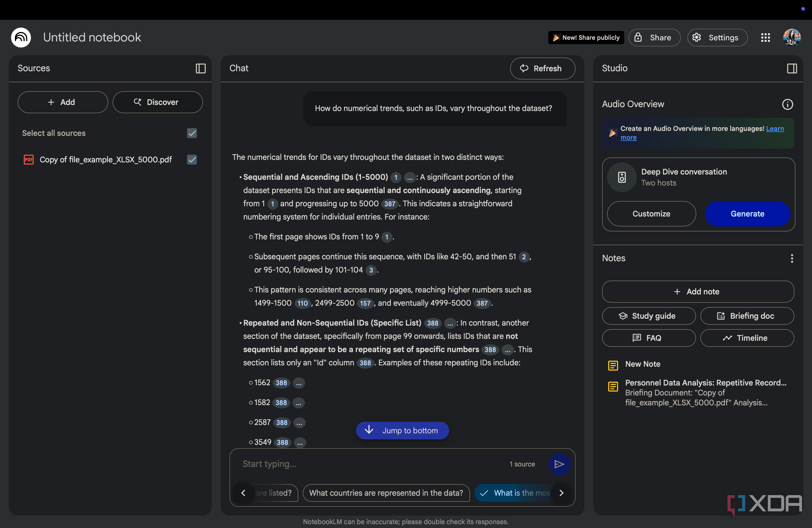Click the NotebookLM logo icon

(21, 38)
